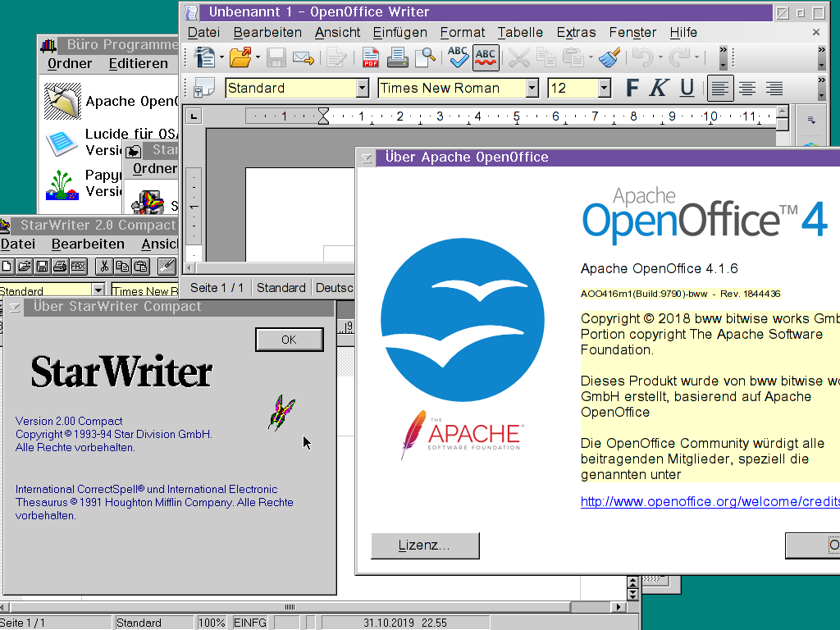Select the Lucide für OS/2 program icon
The image size is (840, 630).
pos(62,143)
